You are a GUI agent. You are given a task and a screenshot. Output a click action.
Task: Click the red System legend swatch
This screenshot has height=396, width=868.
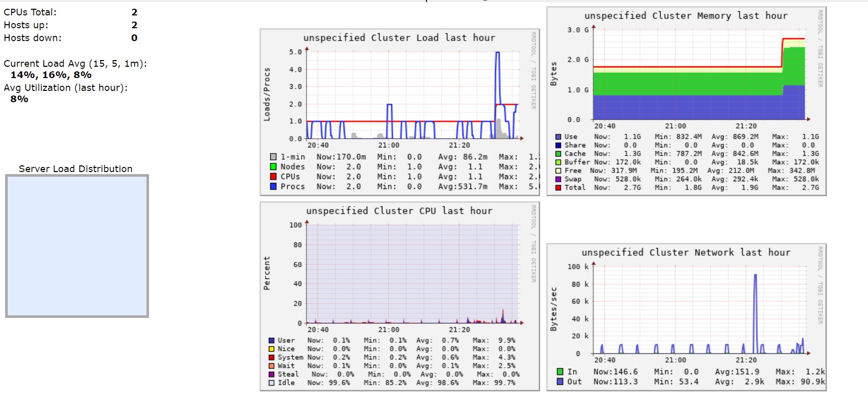[x=271, y=357]
